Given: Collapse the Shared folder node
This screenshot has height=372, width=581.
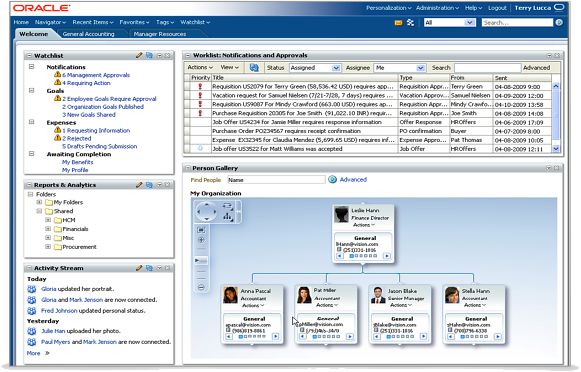Looking at the screenshot, I should click(39, 211).
